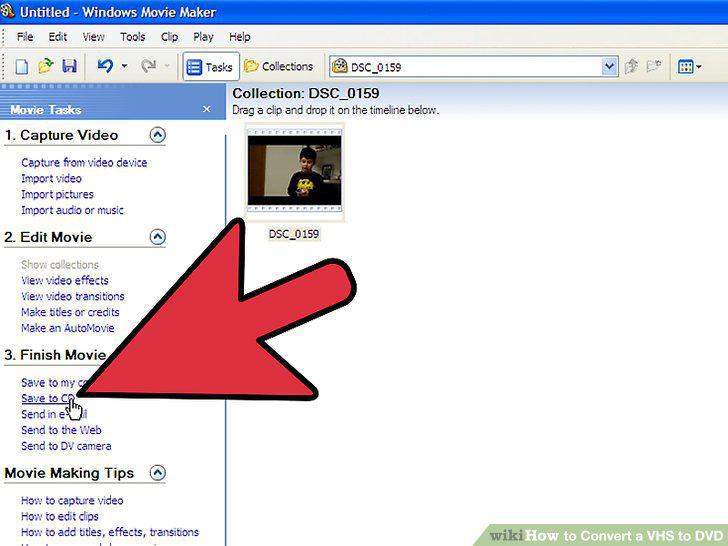Image resolution: width=728 pixels, height=546 pixels.
Task: Click the new collection folder icon
Action: (x=654, y=66)
